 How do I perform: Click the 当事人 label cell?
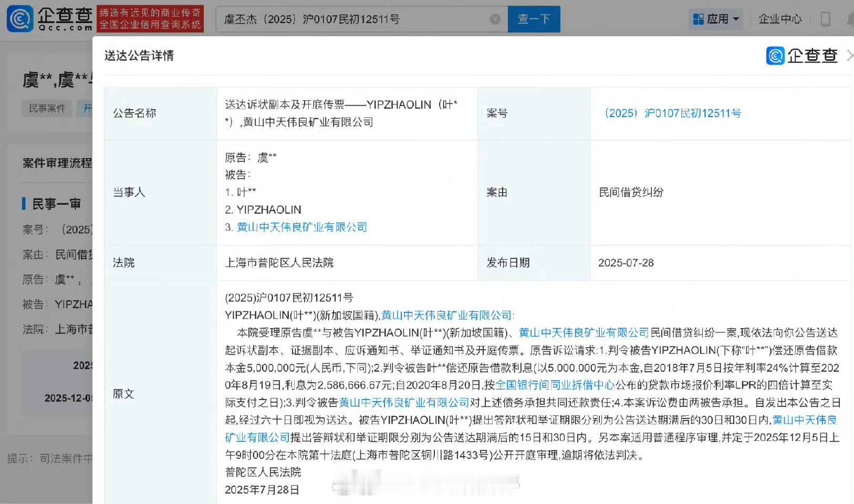click(160, 193)
